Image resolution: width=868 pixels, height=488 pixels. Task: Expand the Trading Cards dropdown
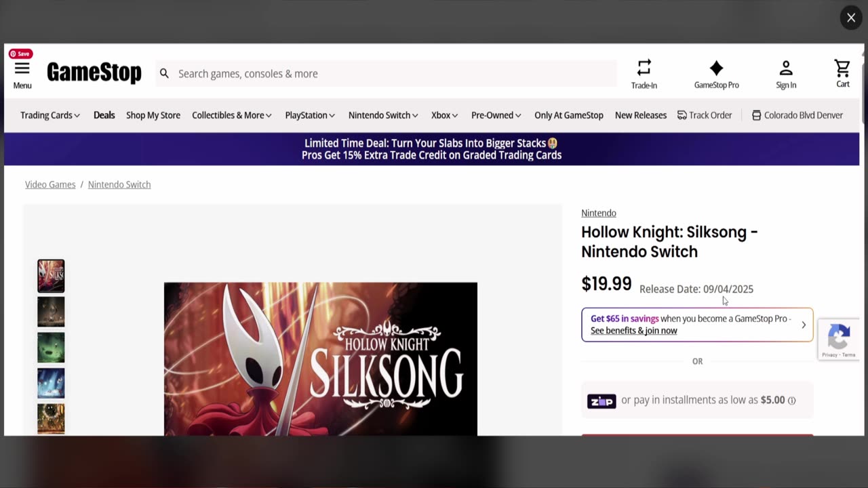(50, 115)
